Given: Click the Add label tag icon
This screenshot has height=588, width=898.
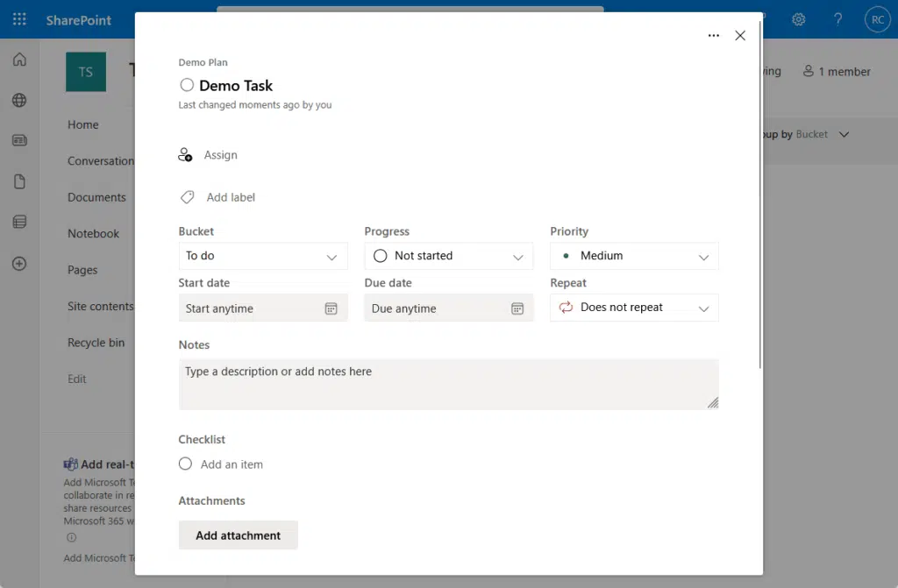Looking at the screenshot, I should tap(188, 197).
